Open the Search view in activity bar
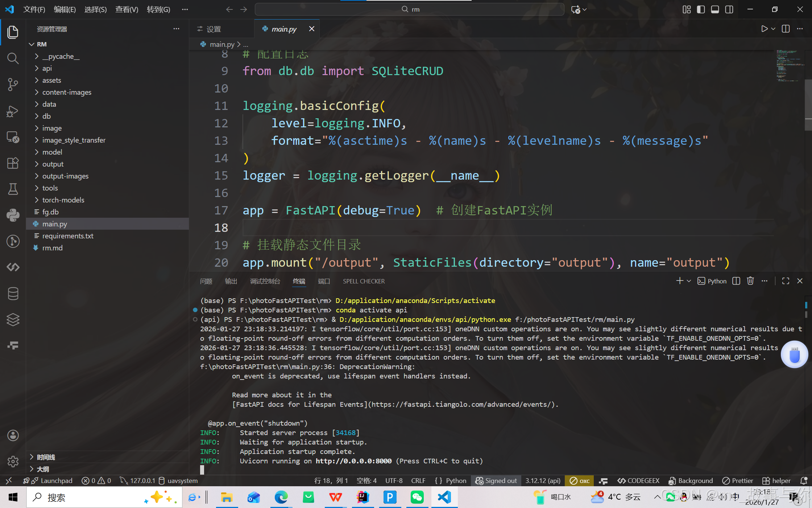812x508 pixels. point(13,58)
